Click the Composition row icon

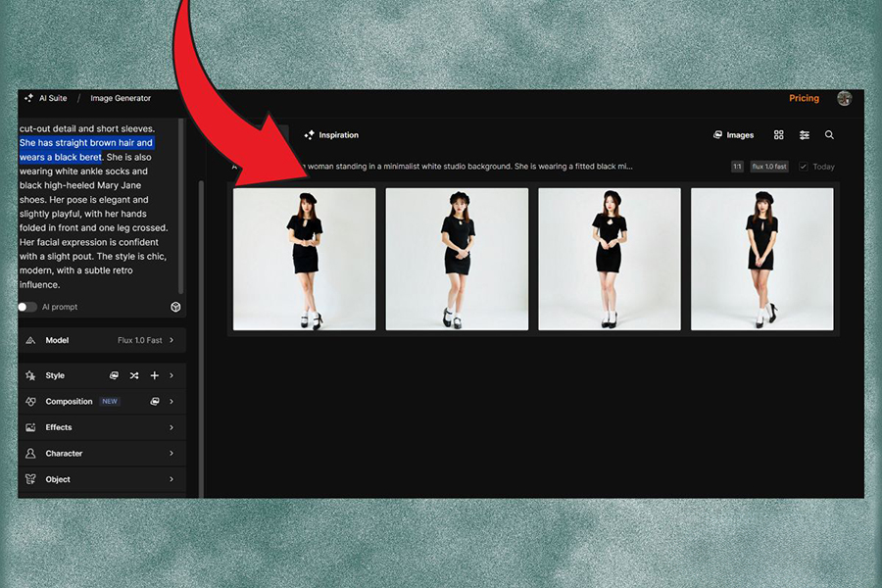pyautogui.click(x=31, y=401)
